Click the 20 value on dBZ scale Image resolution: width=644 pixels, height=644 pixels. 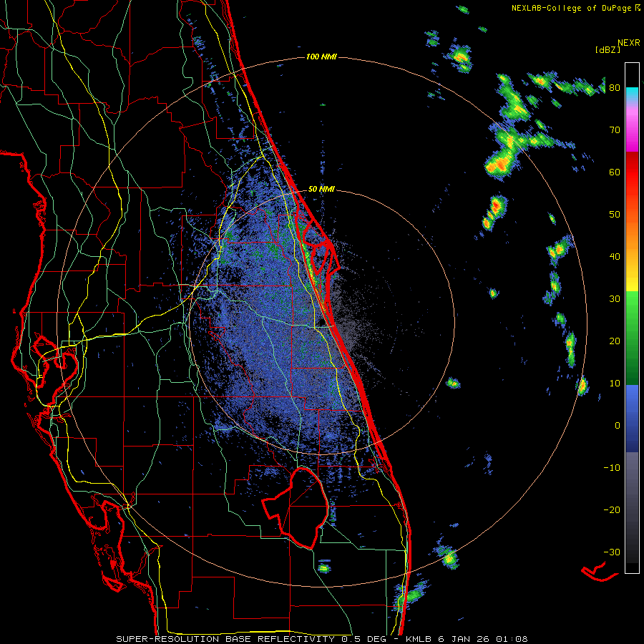[615, 341]
